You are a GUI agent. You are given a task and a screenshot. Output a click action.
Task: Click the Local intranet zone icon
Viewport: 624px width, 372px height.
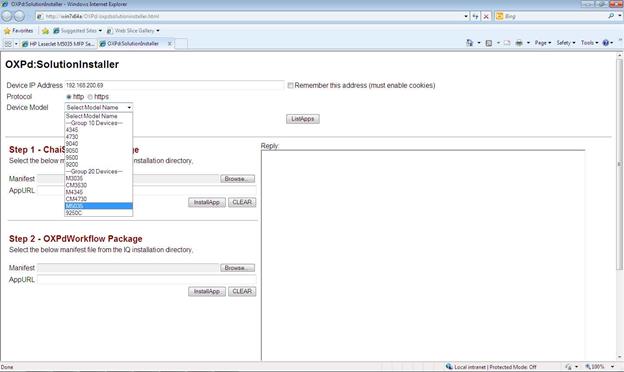(449, 366)
